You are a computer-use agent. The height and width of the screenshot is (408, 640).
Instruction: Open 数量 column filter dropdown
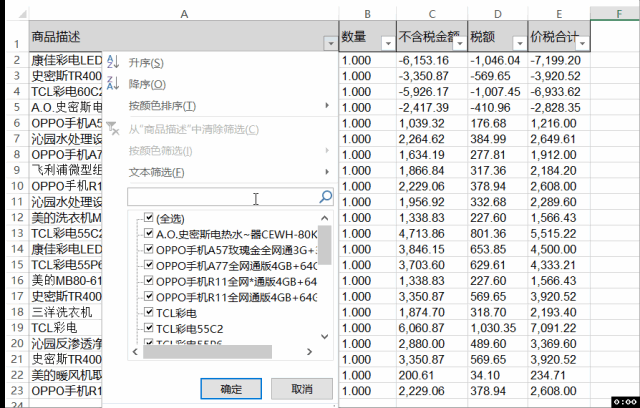coord(388,43)
